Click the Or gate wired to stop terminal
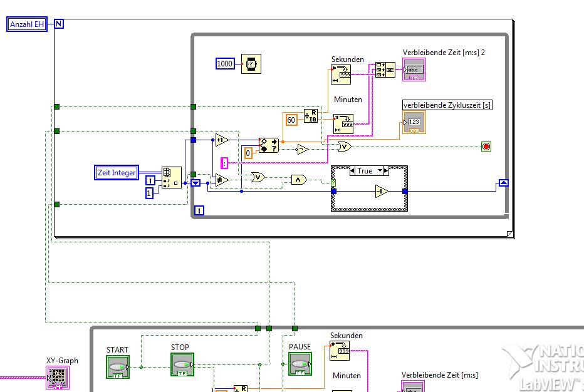The height and width of the screenshot is (392, 584). pyautogui.click(x=345, y=147)
